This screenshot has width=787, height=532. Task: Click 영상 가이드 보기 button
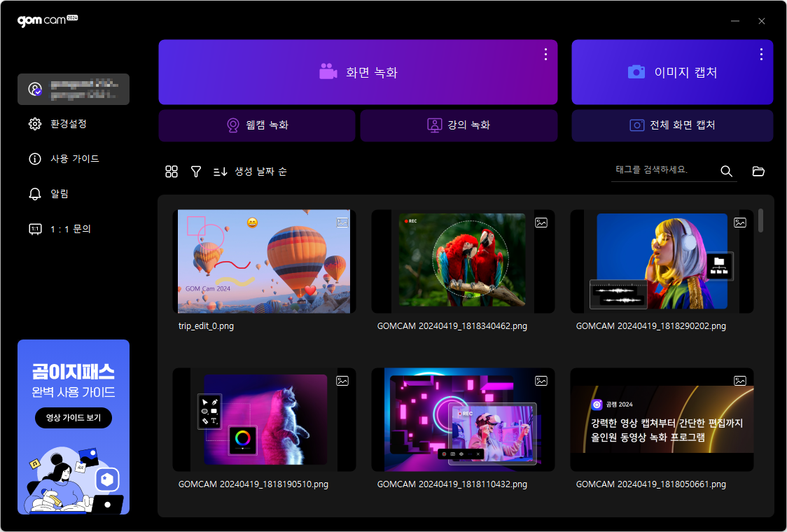(x=74, y=418)
